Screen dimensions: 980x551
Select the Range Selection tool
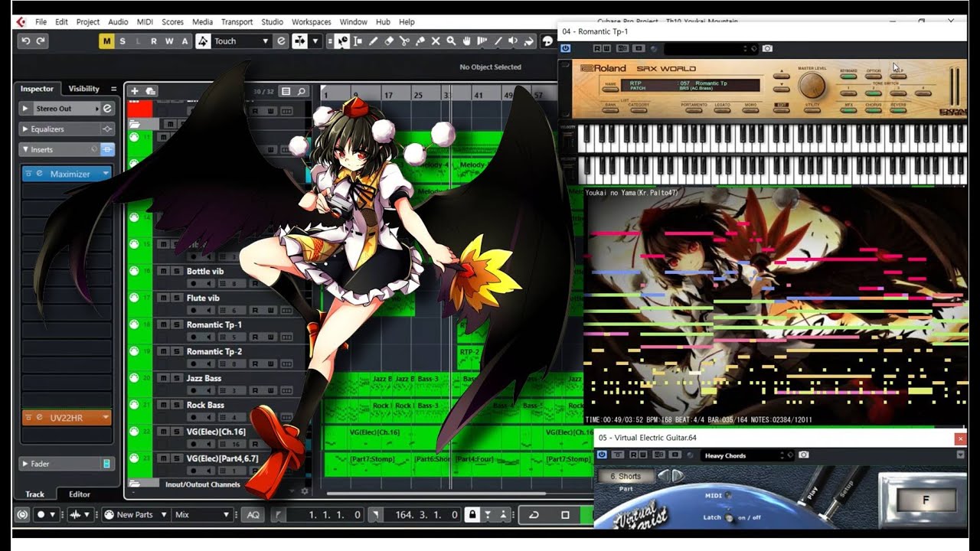358,41
